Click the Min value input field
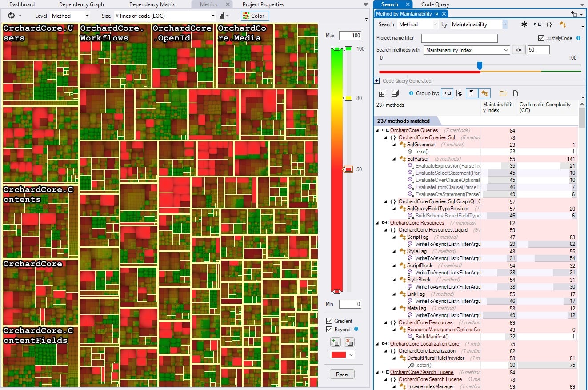This screenshot has width=588, height=390. pyautogui.click(x=350, y=304)
